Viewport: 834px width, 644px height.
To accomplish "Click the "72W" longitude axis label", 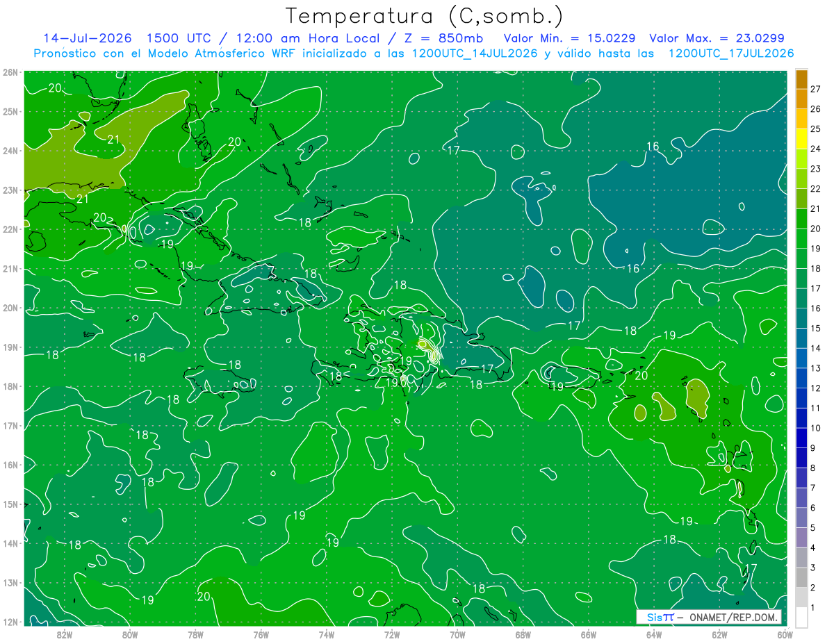I will point(392,634).
